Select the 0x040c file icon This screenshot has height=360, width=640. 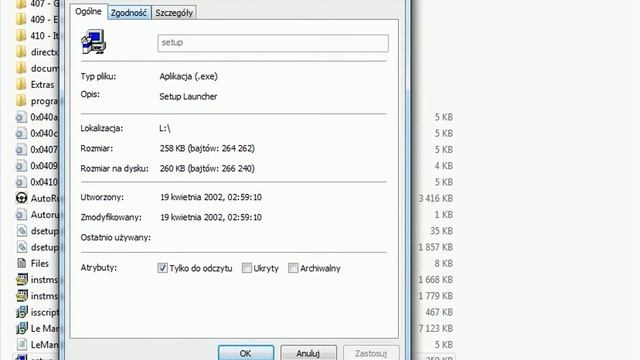tap(21, 133)
